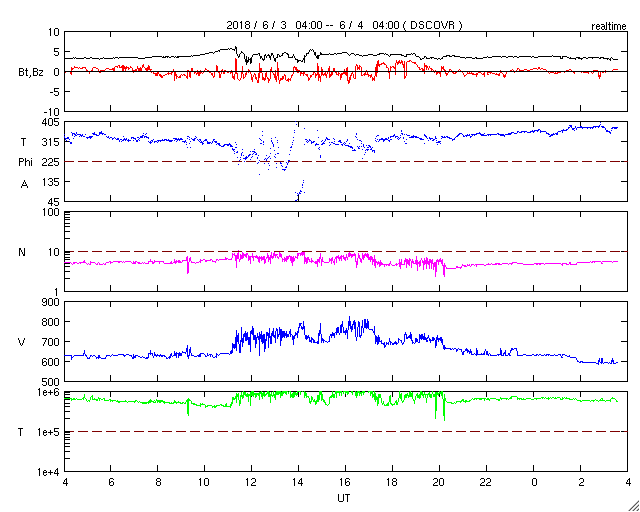This screenshot has height=512, width=640.
Task: Click the '500' tick on the V axis
Action: 51,382
